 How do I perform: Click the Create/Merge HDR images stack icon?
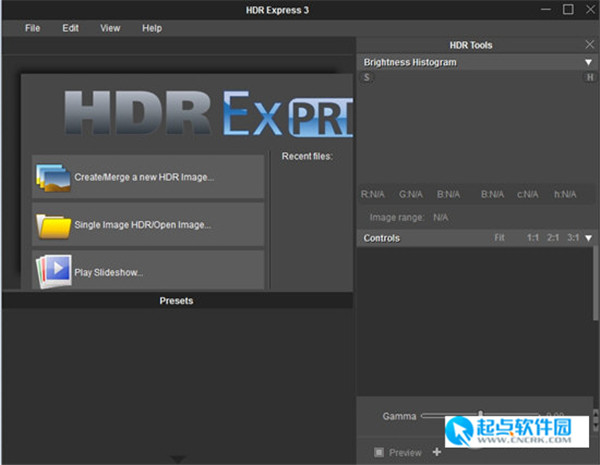pyautogui.click(x=53, y=177)
